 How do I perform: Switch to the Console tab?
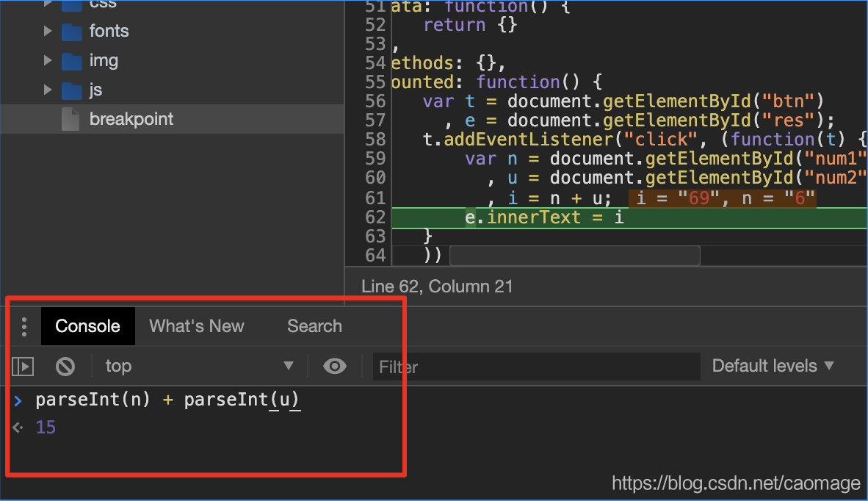tap(87, 326)
